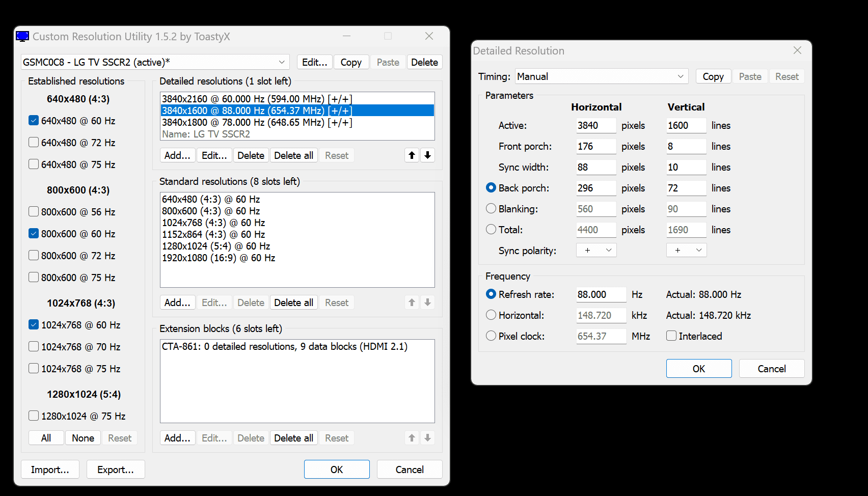Click Cancel in Custom Resolution Utility window

click(x=410, y=470)
